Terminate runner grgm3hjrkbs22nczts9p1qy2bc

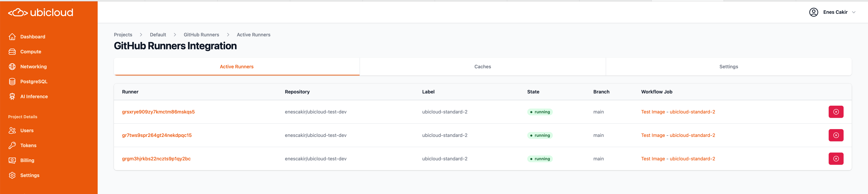pyautogui.click(x=836, y=158)
